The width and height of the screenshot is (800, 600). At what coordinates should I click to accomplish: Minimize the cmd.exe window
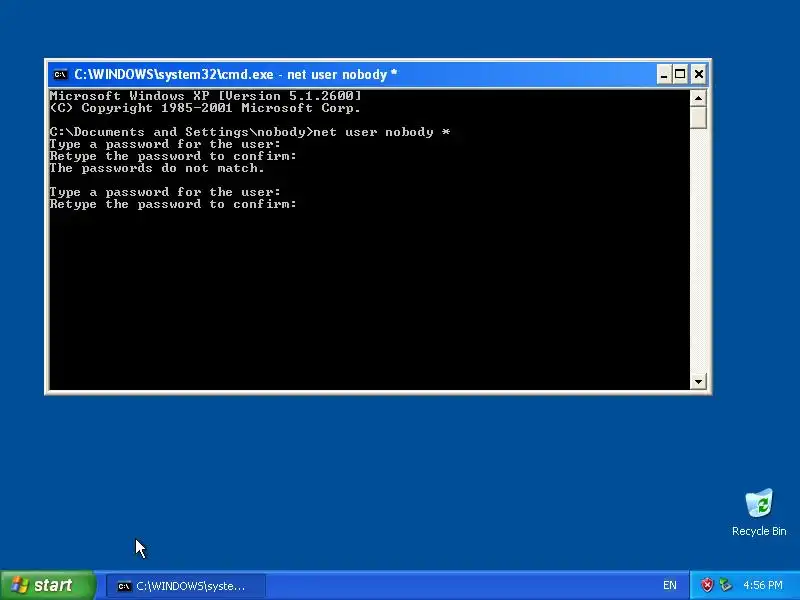(663, 74)
